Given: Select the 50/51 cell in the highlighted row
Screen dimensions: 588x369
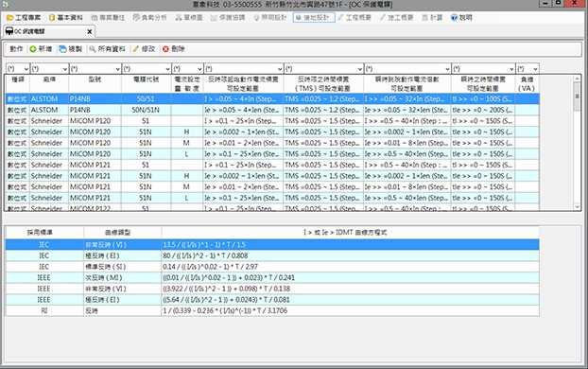Looking at the screenshot, I should [146, 98].
